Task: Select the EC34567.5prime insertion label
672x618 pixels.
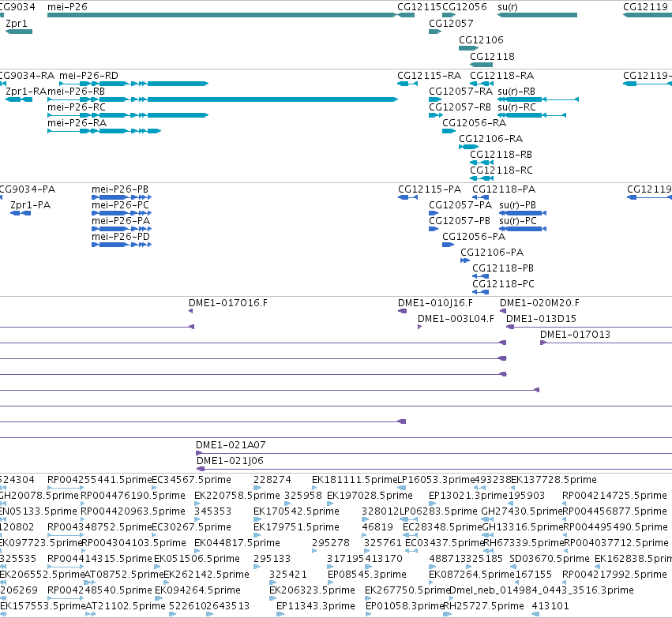Action: [x=192, y=480]
